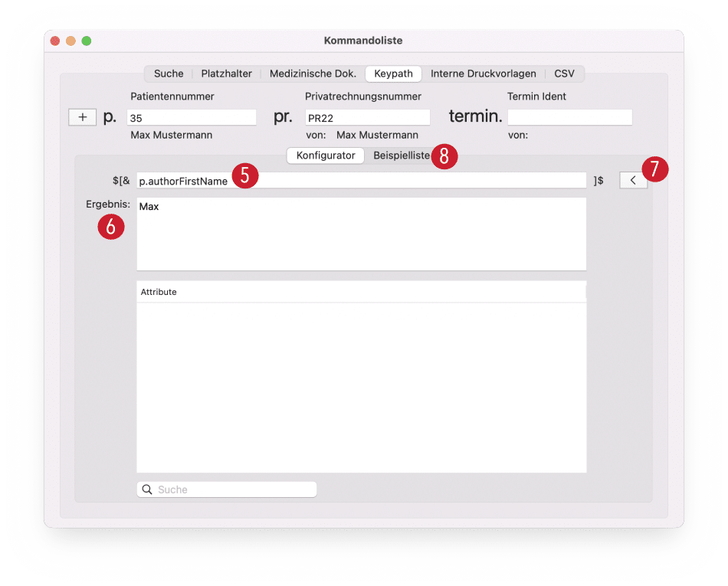The image size is (728, 586).
Task: Click the Kommandoliste window title
Action: pyautogui.click(x=363, y=41)
